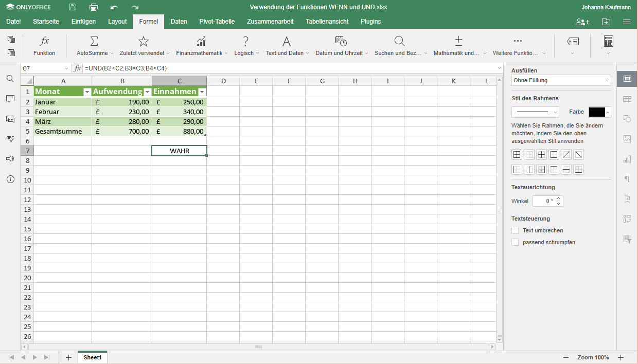Open the Datum und Uhrzeit functions
The width and height of the screenshot is (638, 364).
tap(341, 42)
